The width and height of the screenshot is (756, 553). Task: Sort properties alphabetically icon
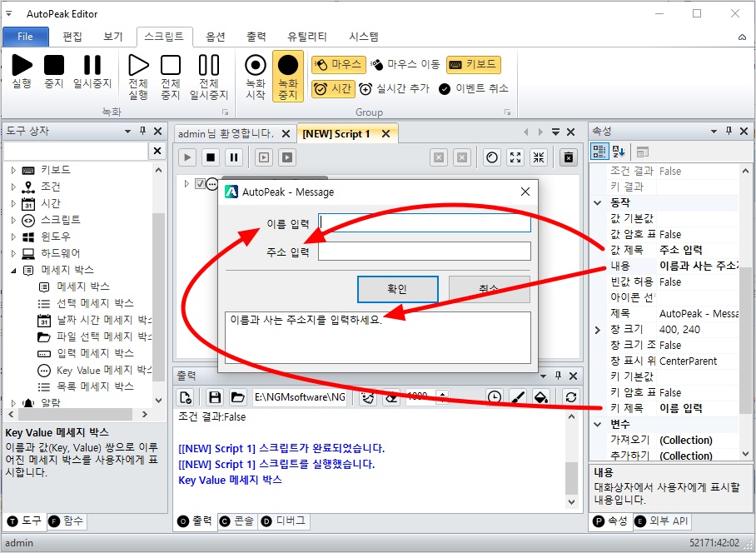point(618,152)
